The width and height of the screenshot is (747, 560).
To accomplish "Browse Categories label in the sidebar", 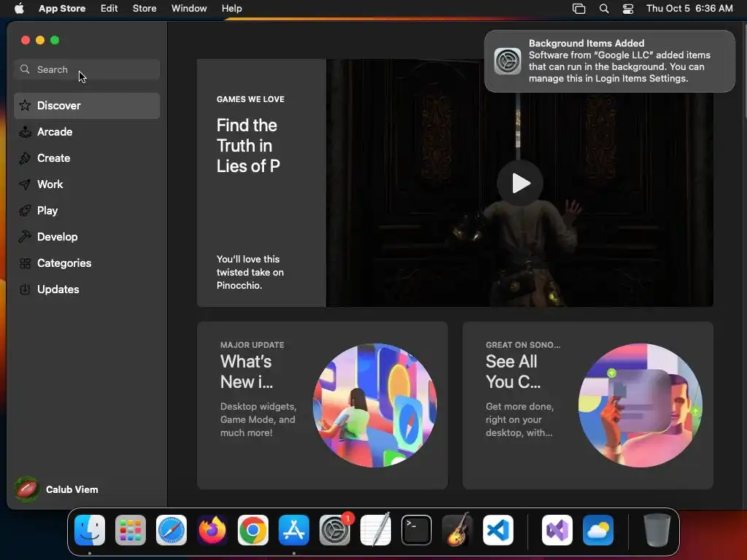I will (x=64, y=262).
